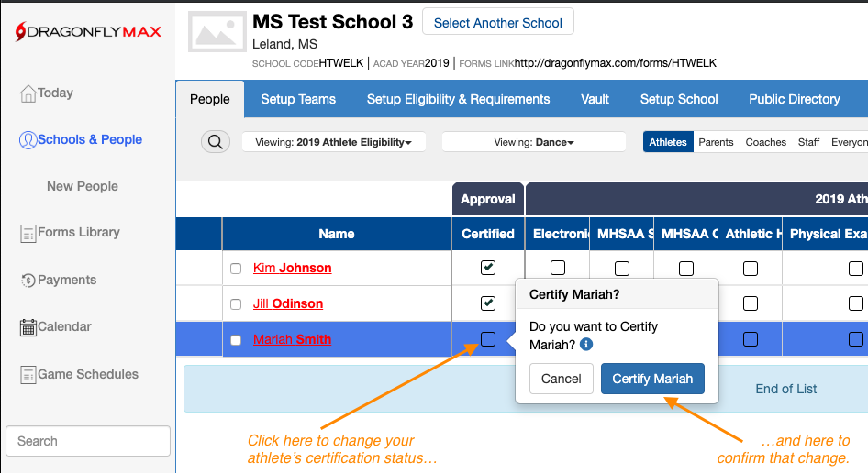Expand the Viewing Dance dropdown
868x473 pixels.
tap(533, 142)
